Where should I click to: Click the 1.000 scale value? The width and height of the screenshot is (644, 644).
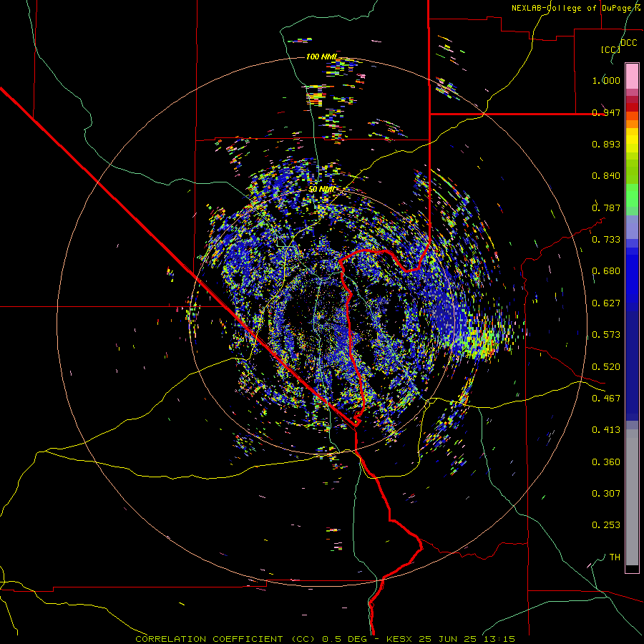(606, 80)
